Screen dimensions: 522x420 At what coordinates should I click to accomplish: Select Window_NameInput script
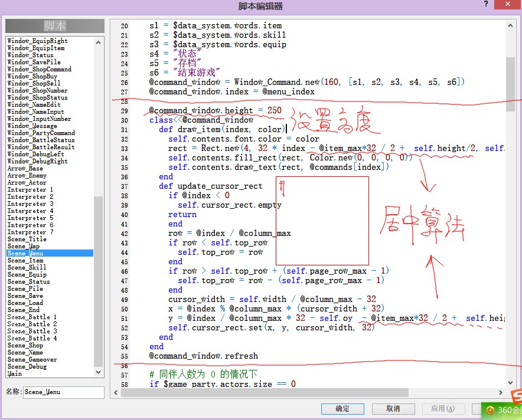click(x=35, y=111)
